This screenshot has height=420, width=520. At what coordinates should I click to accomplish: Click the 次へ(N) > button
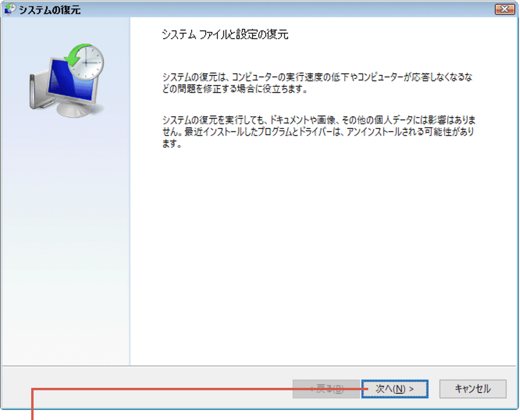(395, 389)
